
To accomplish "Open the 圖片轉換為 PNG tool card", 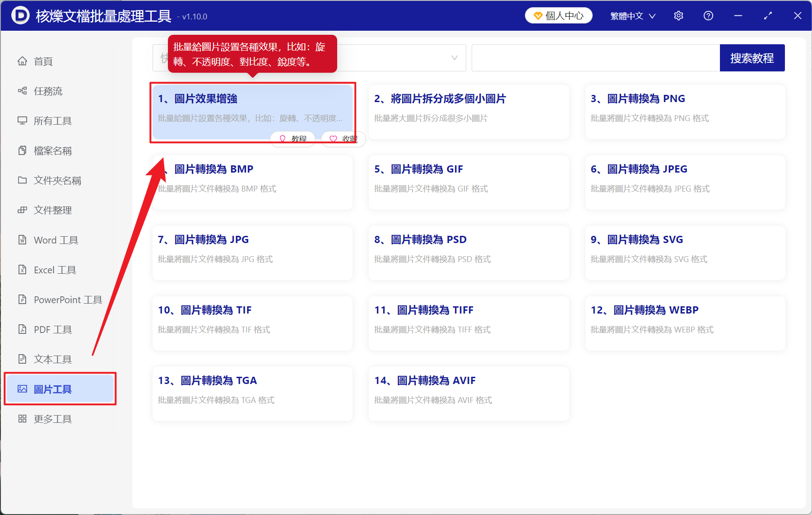I will [684, 112].
